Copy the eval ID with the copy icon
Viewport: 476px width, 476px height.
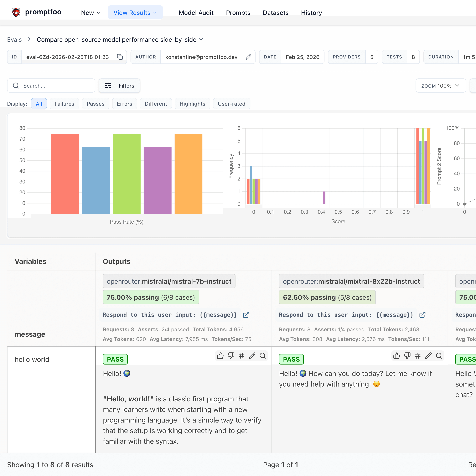point(120,57)
